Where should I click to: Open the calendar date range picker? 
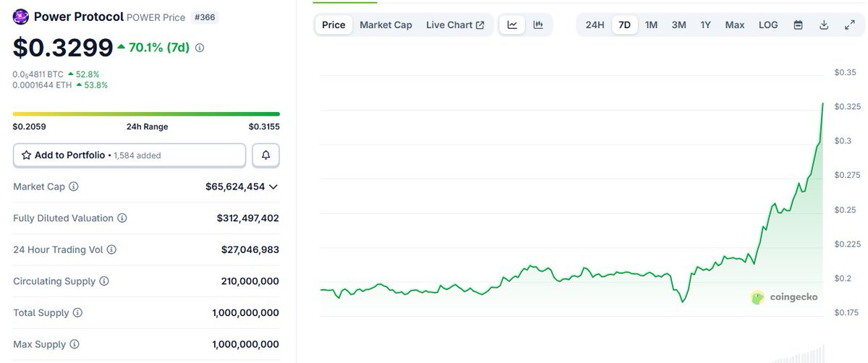point(798,25)
